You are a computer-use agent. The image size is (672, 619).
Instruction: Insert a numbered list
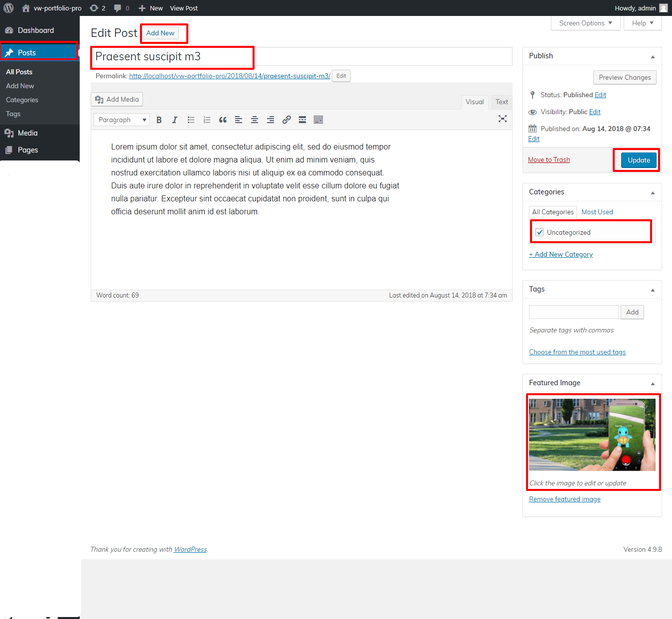(207, 120)
